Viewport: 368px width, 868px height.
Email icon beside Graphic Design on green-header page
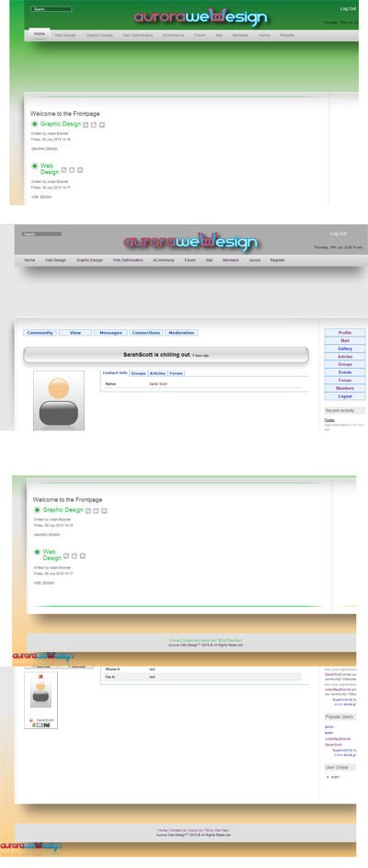102,124
